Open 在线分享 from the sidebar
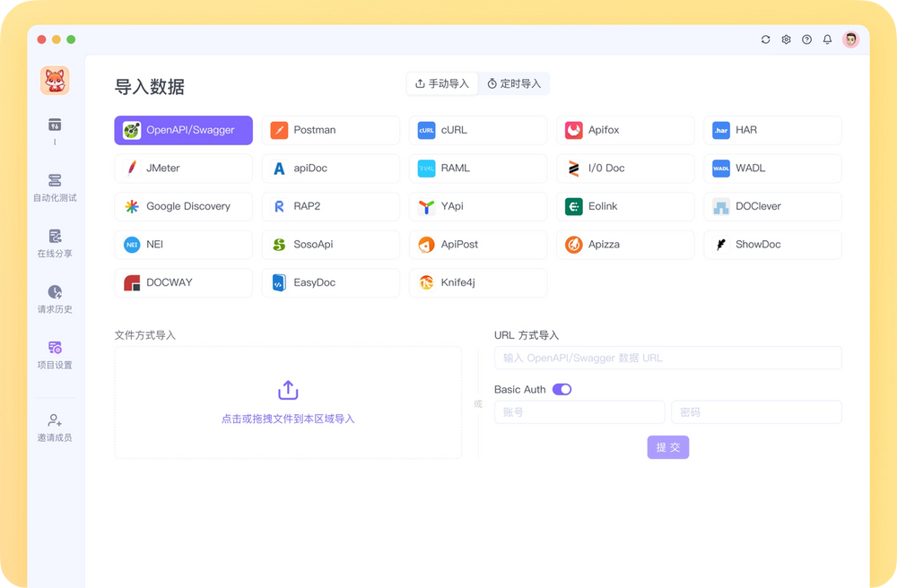This screenshot has width=897, height=588. click(x=55, y=242)
